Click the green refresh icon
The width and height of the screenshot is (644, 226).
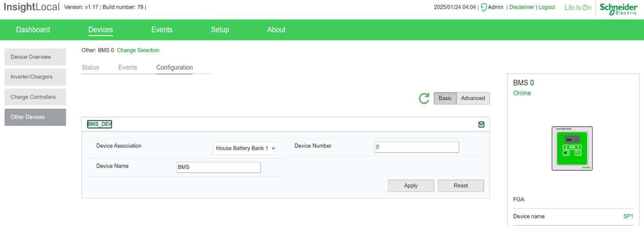coord(424,99)
